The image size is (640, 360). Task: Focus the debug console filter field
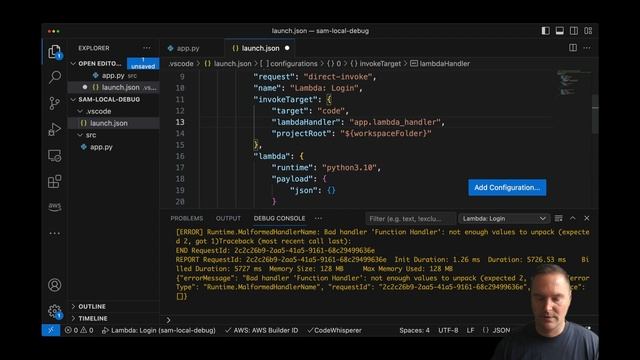410,219
